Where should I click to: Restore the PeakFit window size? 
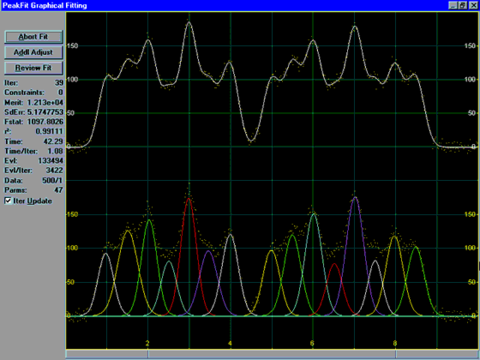click(463, 5)
